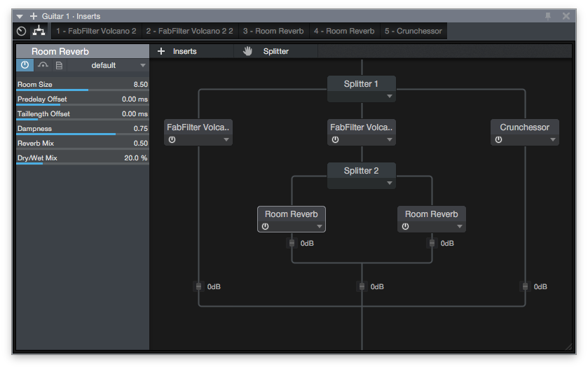Open preset file icon in Room Reverb panel
588x369 pixels.
click(x=59, y=65)
